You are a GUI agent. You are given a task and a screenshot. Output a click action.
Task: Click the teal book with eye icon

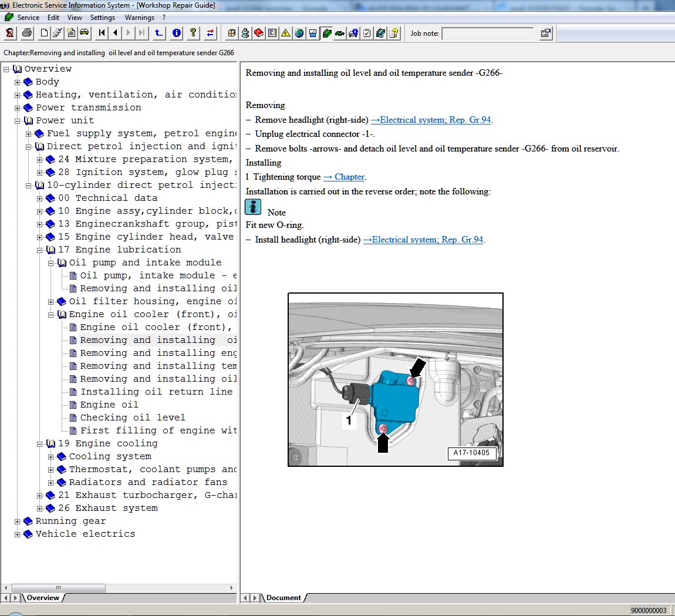point(380,33)
